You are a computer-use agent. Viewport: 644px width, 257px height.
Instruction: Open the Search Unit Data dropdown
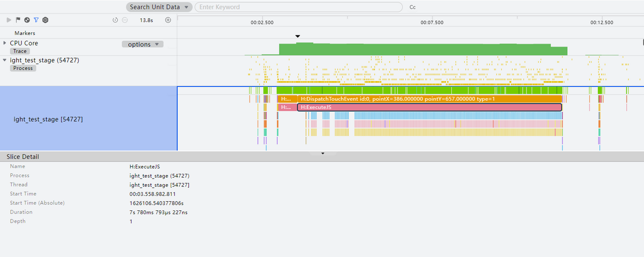159,7
